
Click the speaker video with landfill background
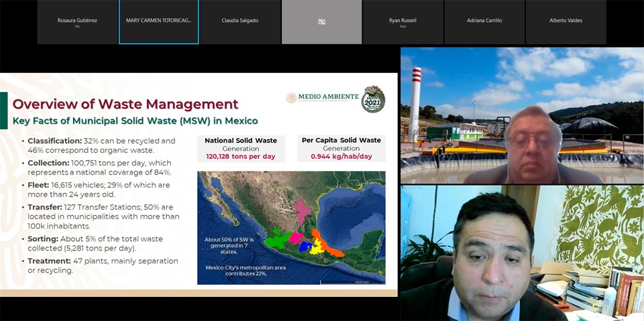[x=522, y=115]
